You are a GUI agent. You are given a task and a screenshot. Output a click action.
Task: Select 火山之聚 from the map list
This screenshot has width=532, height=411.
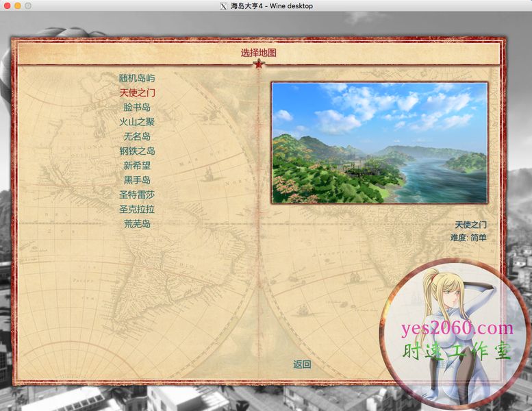[x=137, y=122]
